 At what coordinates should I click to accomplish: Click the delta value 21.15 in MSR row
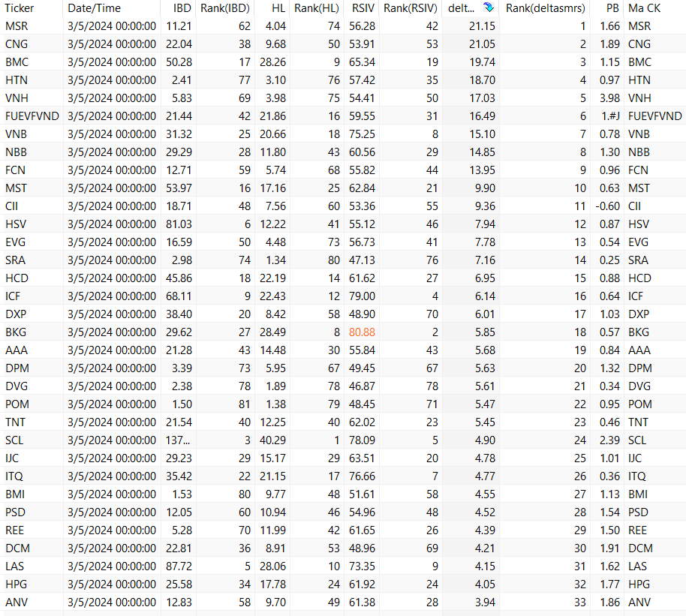pos(482,26)
